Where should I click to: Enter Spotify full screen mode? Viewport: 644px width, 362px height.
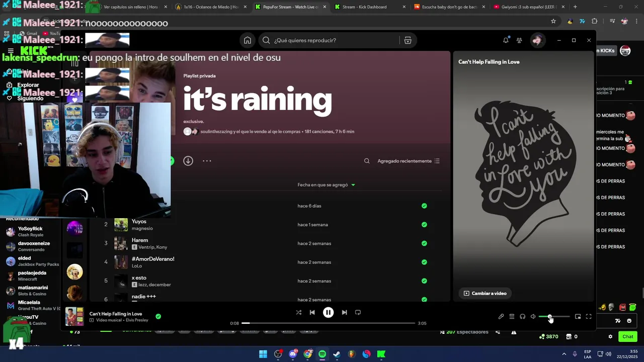pos(589,317)
